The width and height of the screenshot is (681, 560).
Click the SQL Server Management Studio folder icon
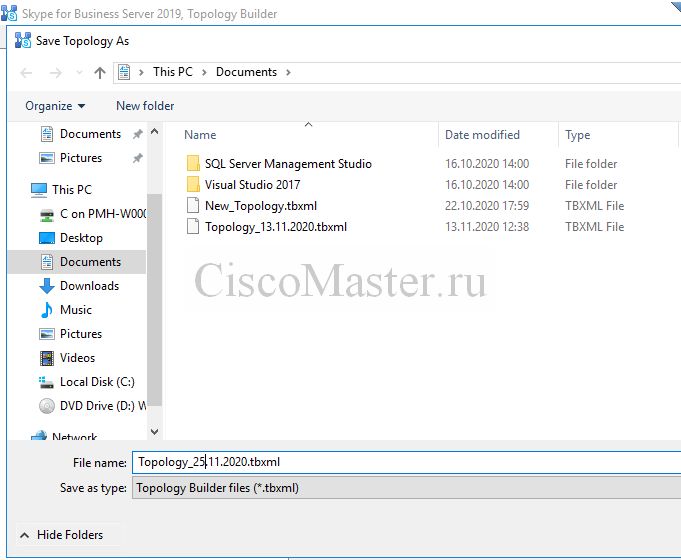193,164
